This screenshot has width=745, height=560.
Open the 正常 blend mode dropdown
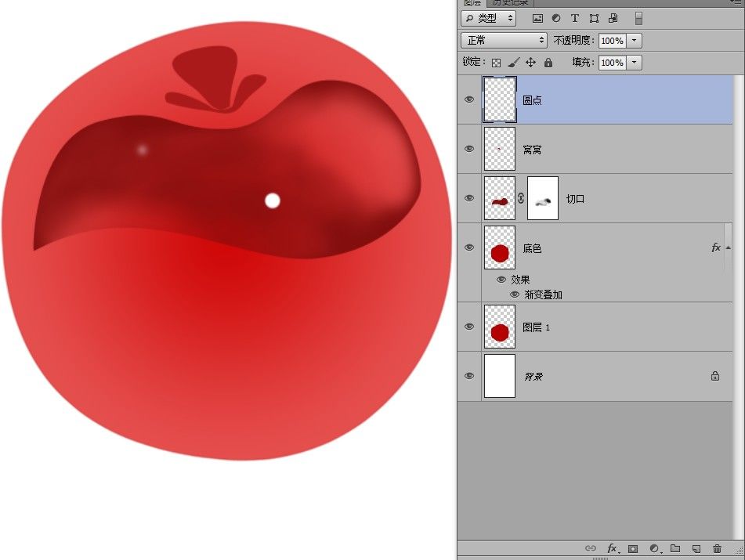pyautogui.click(x=504, y=41)
